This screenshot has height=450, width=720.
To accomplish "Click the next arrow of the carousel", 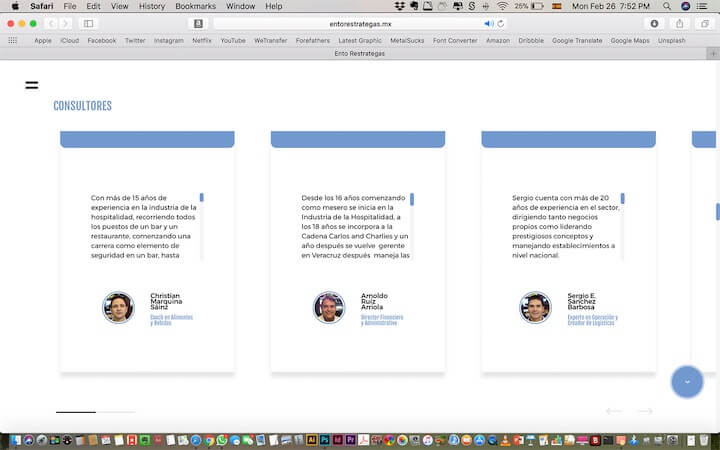I will coord(645,411).
